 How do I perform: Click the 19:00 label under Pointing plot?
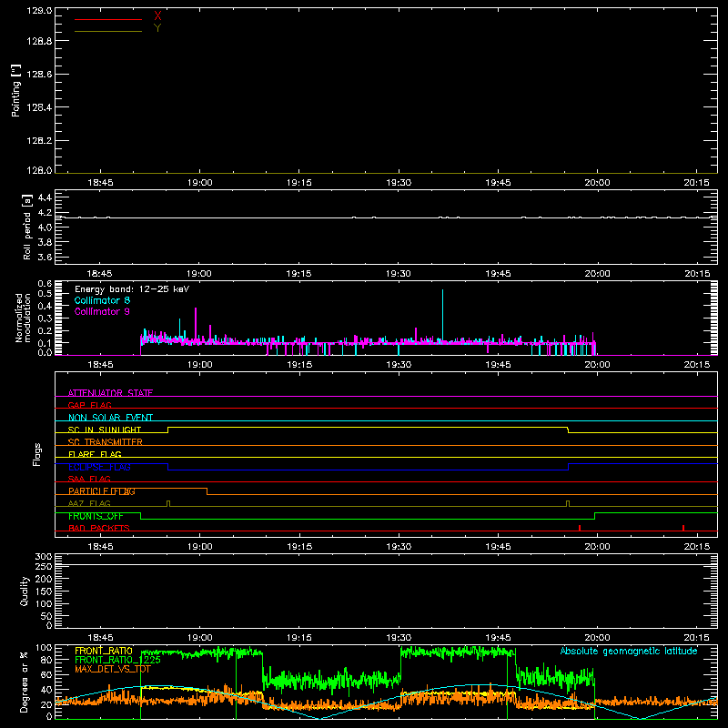pos(200,183)
